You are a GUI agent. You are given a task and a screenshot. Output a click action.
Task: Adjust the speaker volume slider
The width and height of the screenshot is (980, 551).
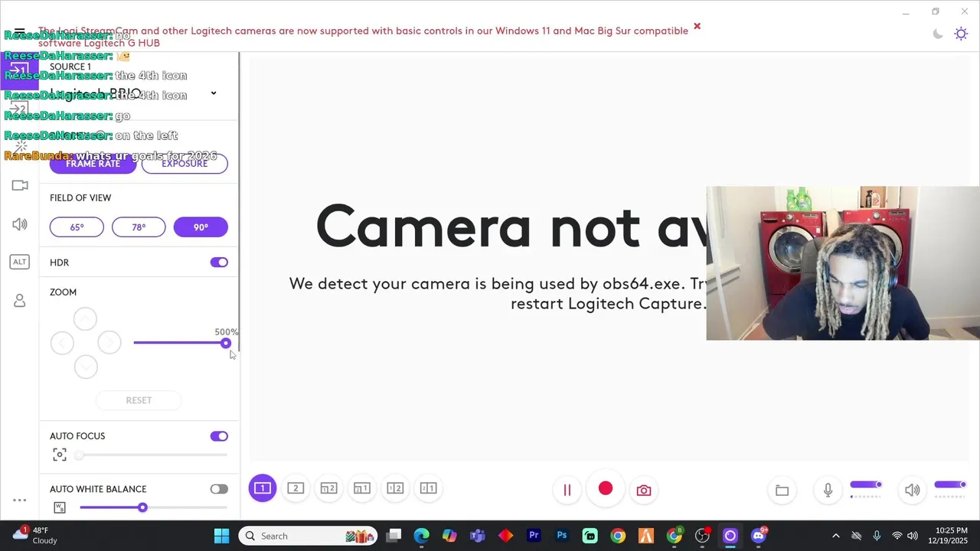coord(950,484)
